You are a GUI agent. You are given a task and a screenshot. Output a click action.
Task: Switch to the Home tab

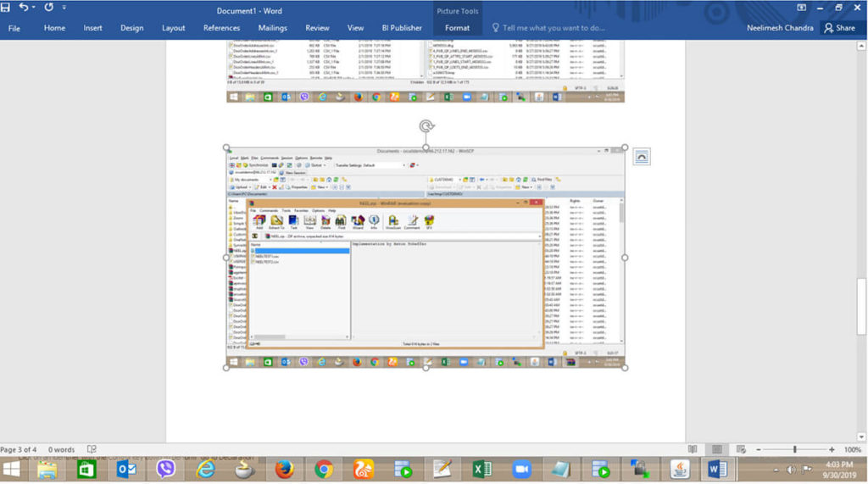(54, 28)
